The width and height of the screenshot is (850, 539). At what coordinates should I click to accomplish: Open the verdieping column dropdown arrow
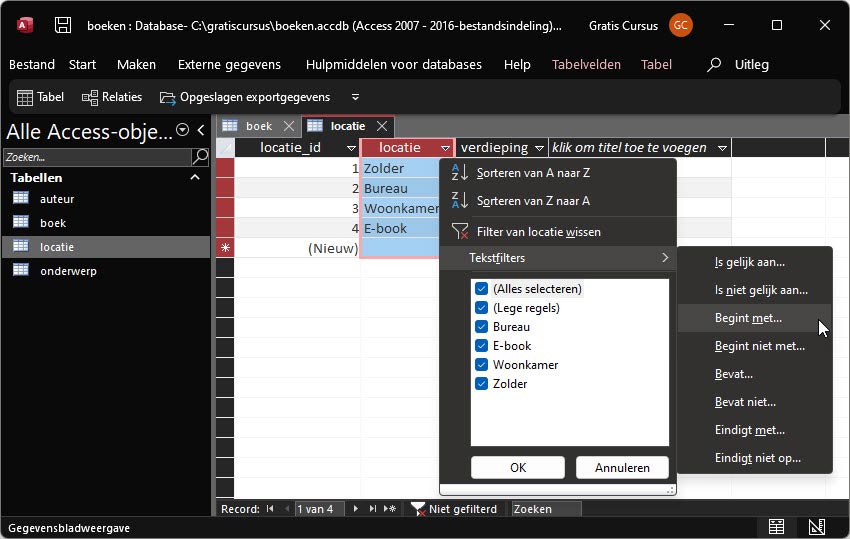click(x=539, y=148)
